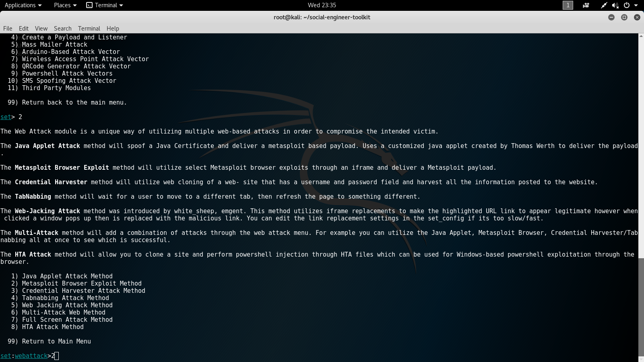644x362 pixels.
Task: Click '4) Tabnabbing Attack Method'
Action: [60, 298]
